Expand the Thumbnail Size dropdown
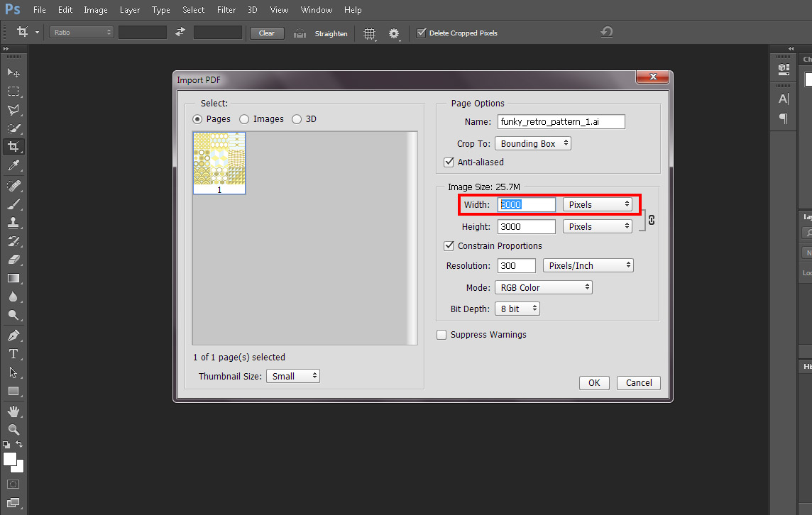The height and width of the screenshot is (515, 812). (x=292, y=376)
